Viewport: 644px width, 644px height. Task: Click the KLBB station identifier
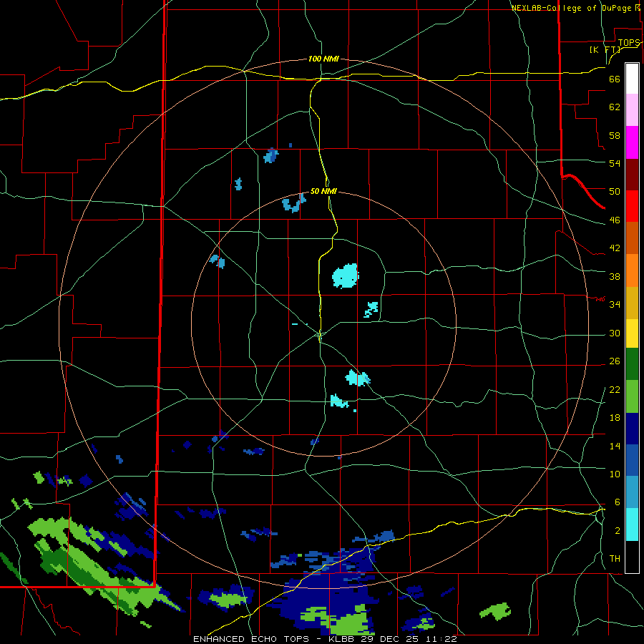342,639
